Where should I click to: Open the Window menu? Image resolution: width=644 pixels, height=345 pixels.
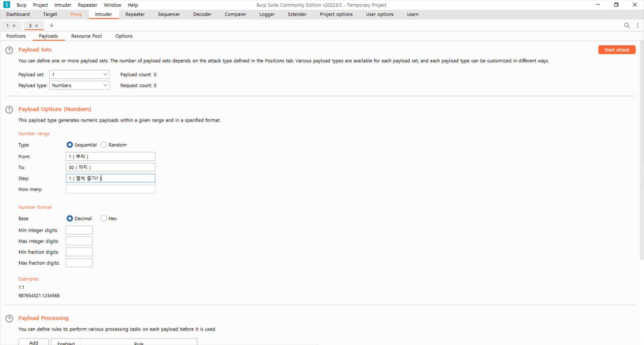point(112,5)
